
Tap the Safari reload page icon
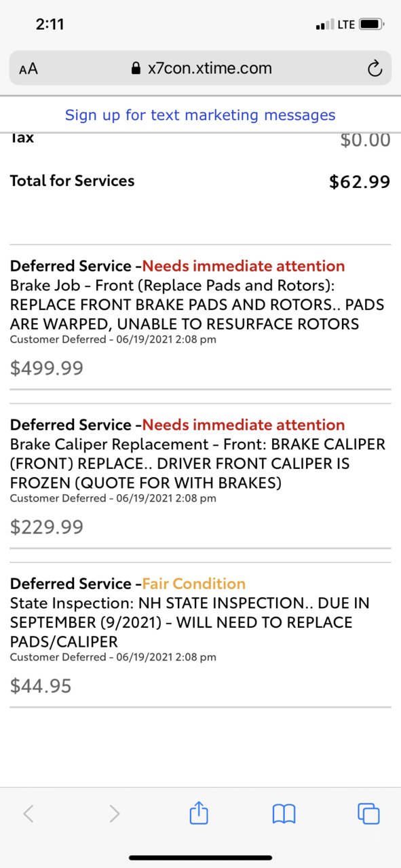(374, 69)
